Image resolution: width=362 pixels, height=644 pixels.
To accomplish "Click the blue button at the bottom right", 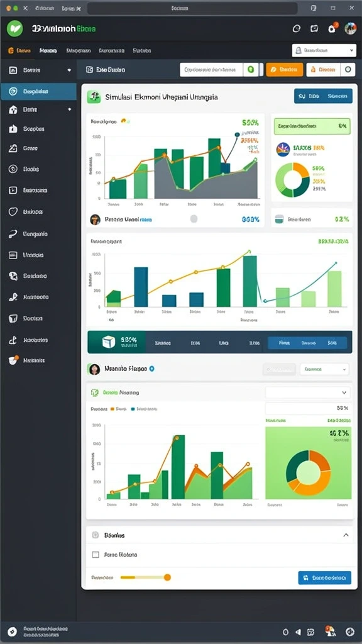I will coord(324,577).
